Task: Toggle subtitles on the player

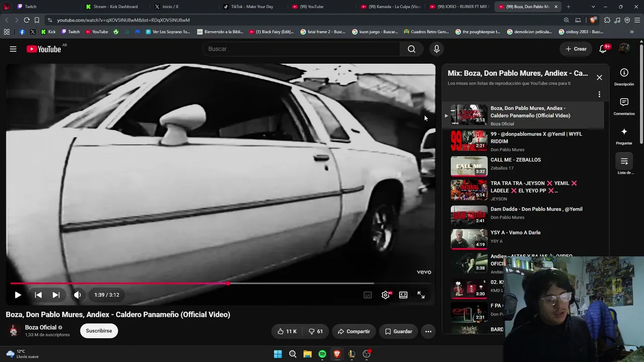Action: click(x=368, y=295)
